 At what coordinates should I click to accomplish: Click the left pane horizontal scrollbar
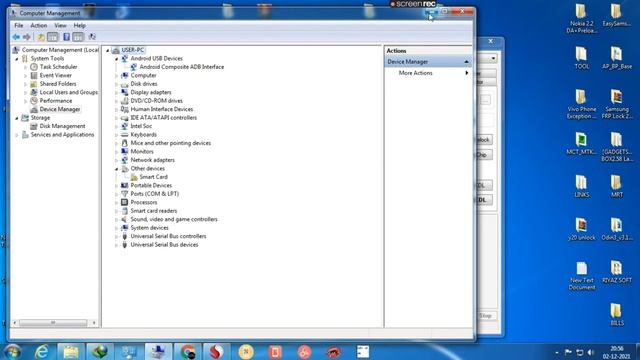coord(53,323)
